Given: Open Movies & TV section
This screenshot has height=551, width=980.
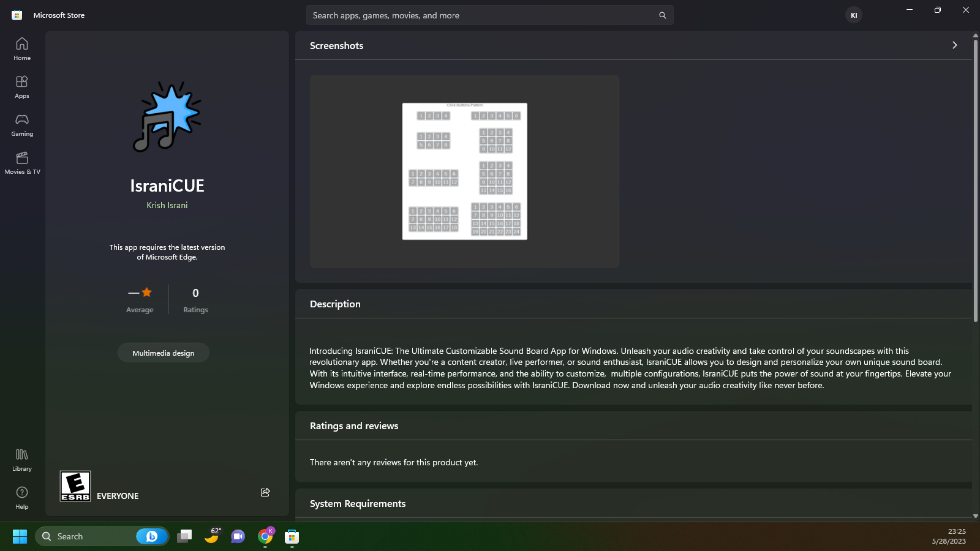Looking at the screenshot, I should coord(22,163).
